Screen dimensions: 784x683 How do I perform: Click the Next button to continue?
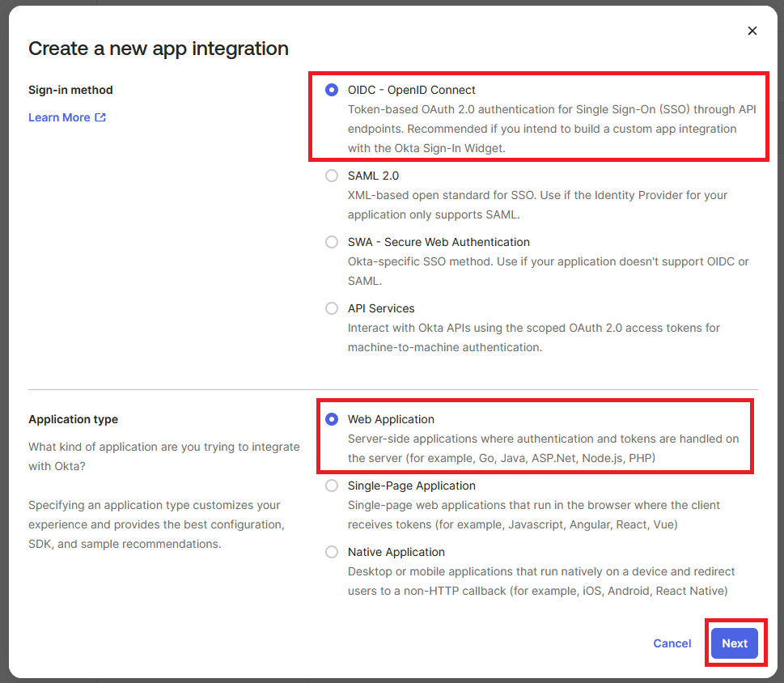[x=734, y=643]
